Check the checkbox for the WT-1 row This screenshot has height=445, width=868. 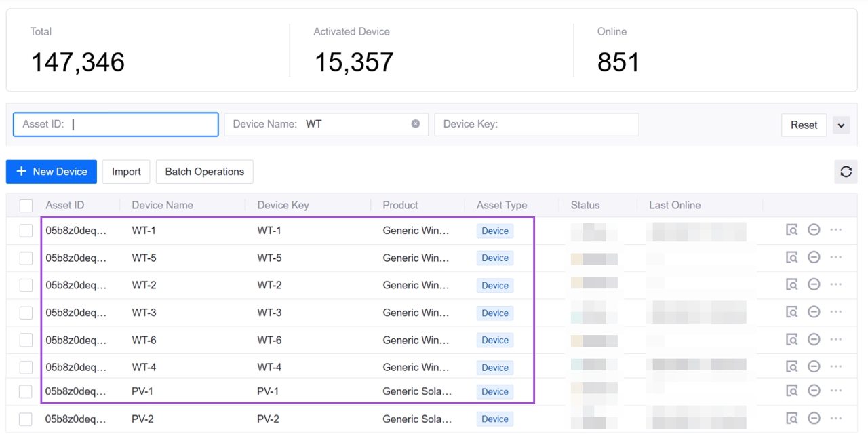pyautogui.click(x=26, y=231)
